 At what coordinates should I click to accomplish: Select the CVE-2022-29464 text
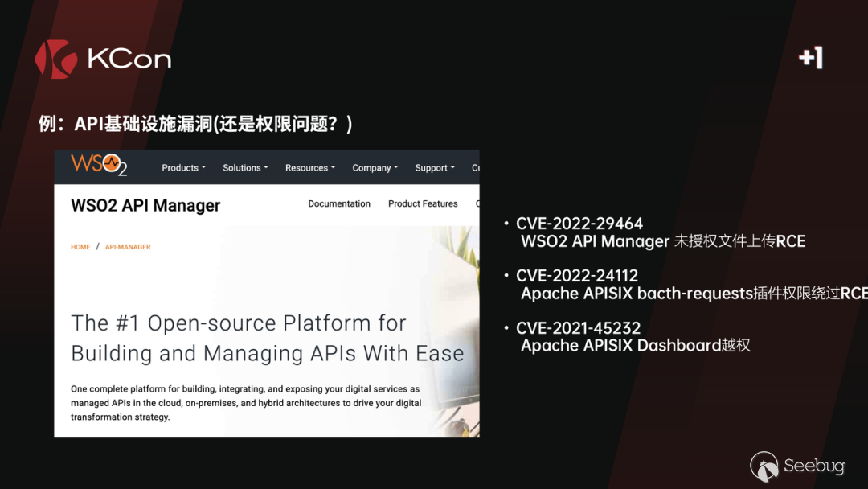pyautogui.click(x=579, y=224)
